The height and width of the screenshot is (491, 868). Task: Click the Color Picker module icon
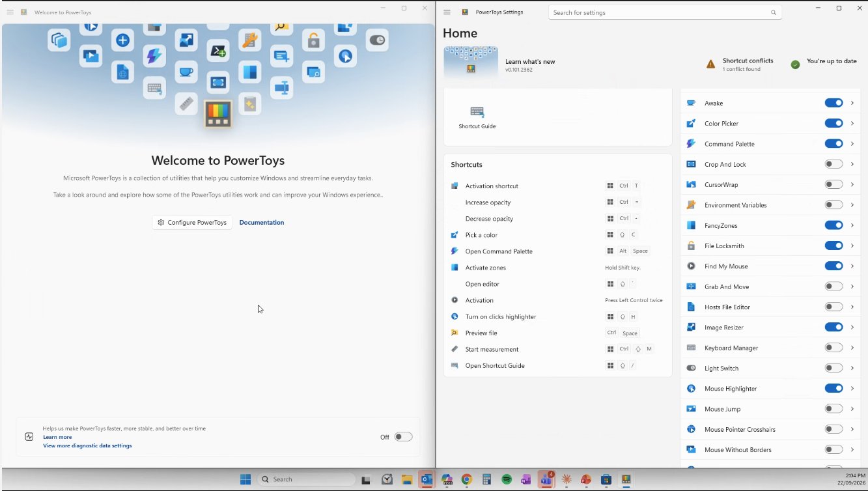click(x=691, y=124)
